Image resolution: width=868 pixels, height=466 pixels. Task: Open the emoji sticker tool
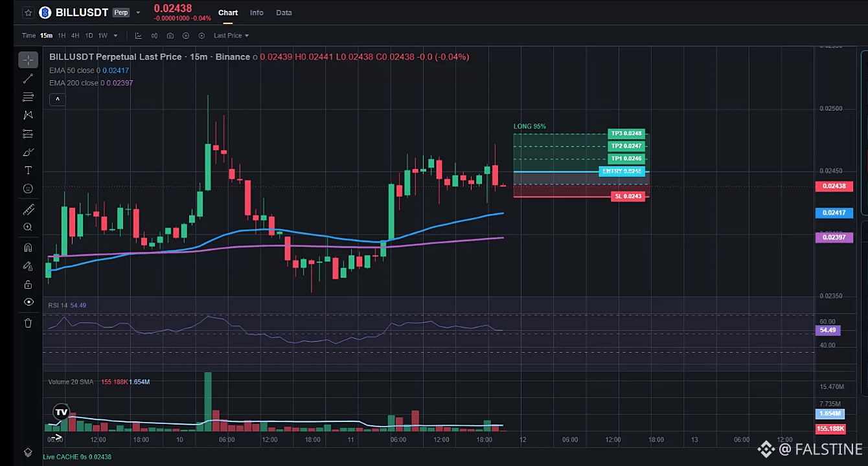click(x=28, y=188)
